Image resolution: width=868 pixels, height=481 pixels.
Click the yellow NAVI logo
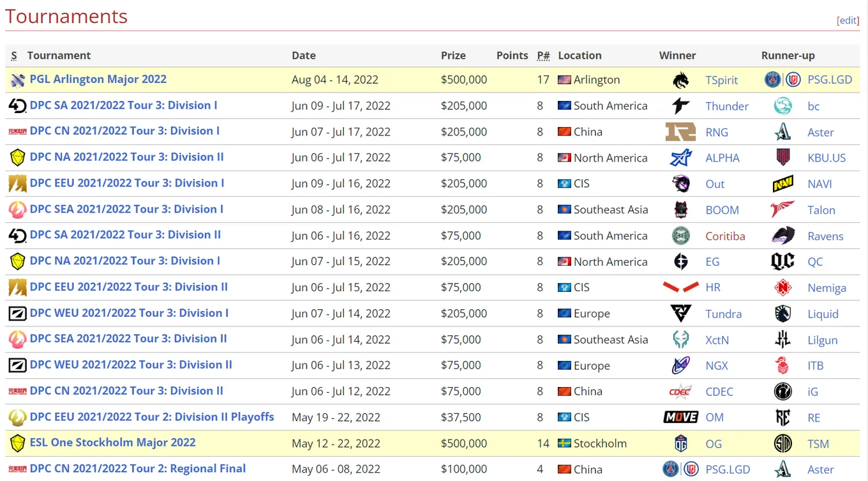783,184
